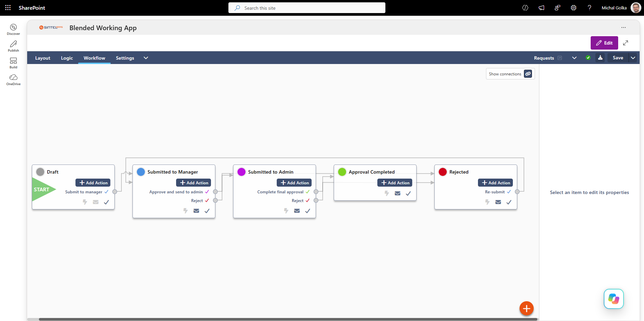Open the Settings tab
Screen dimensions: 644x321
point(125,58)
